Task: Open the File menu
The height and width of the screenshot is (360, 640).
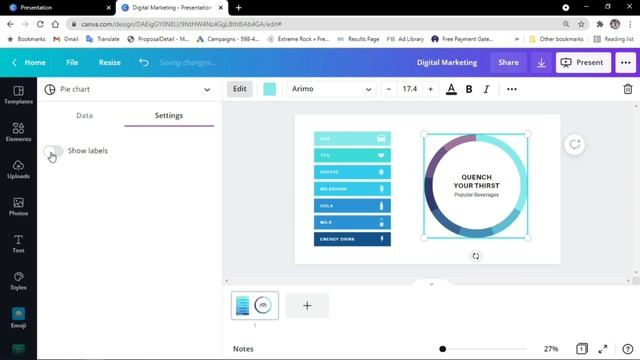Action: [72, 62]
